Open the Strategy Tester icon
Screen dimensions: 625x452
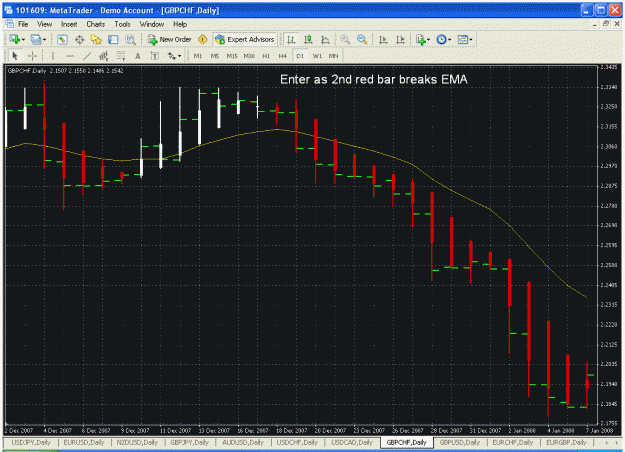pyautogui.click(x=130, y=39)
